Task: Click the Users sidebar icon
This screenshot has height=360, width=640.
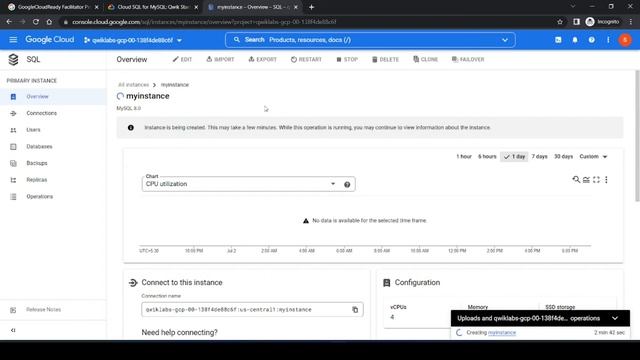Action: [x=13, y=130]
